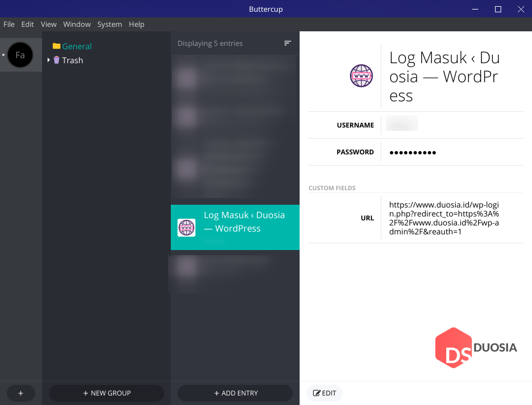Click the Add vault plus button
Image resolution: width=532 pixels, height=405 pixels.
(x=21, y=393)
